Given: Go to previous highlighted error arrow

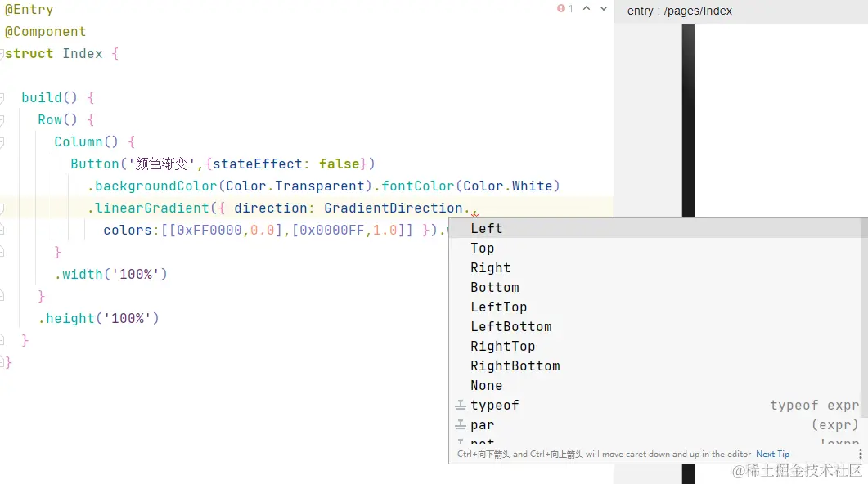Looking at the screenshot, I should point(587,8).
